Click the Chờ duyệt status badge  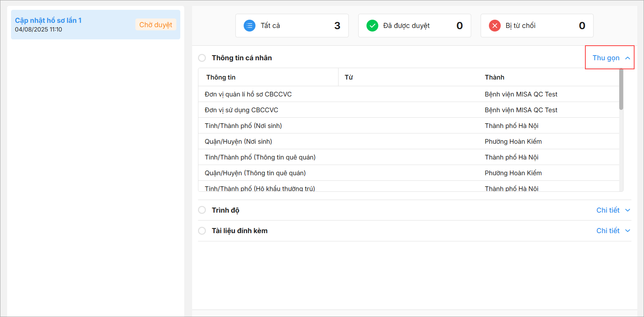[x=155, y=25]
